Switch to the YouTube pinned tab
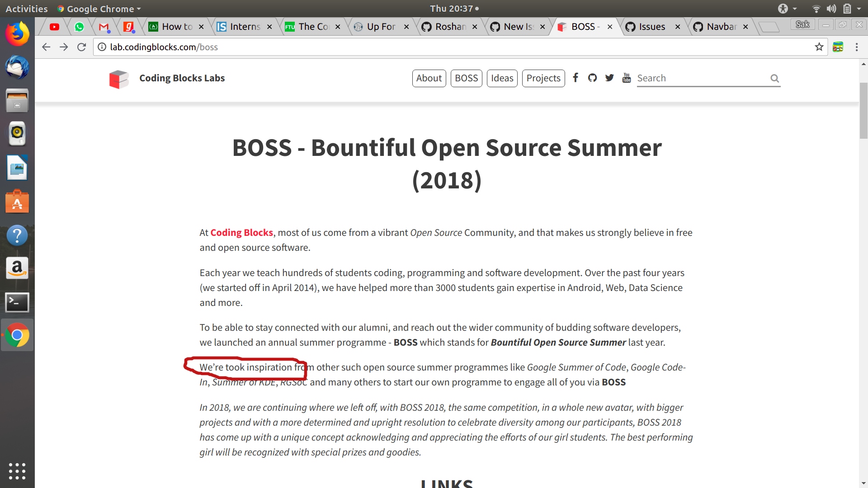Viewport: 868px width, 488px height. tap(55, 27)
